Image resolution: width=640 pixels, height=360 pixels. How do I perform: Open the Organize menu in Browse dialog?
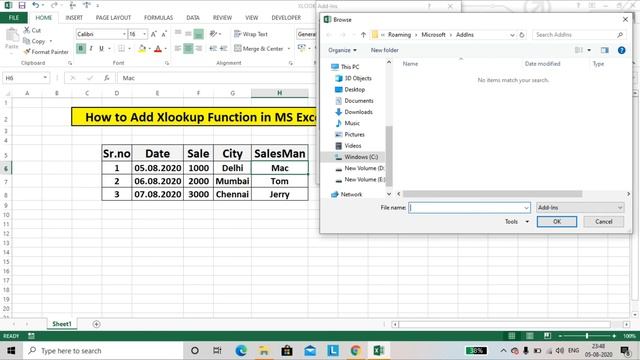tap(342, 50)
